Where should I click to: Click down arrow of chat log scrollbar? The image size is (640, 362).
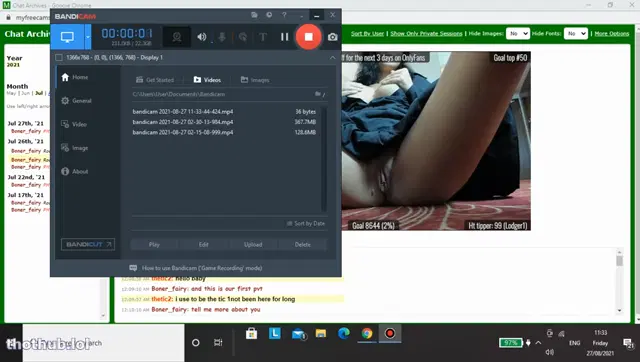[x=620, y=311]
